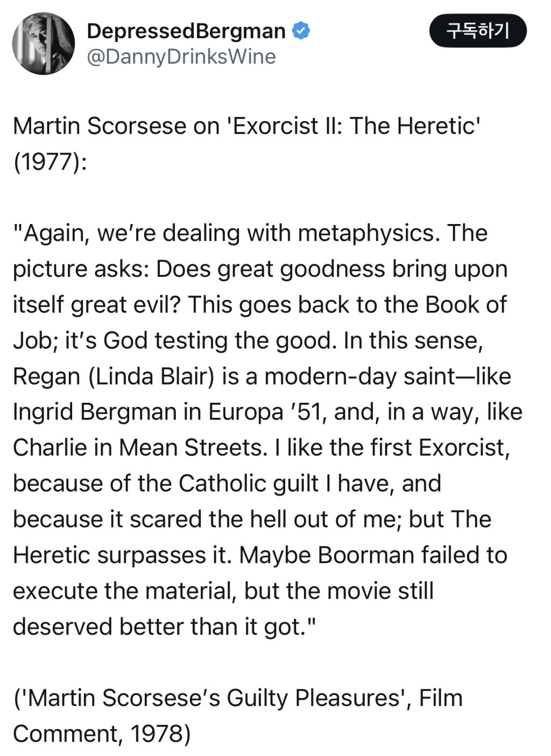Click the (1977): year text
551x756 pixels.
tap(49, 162)
